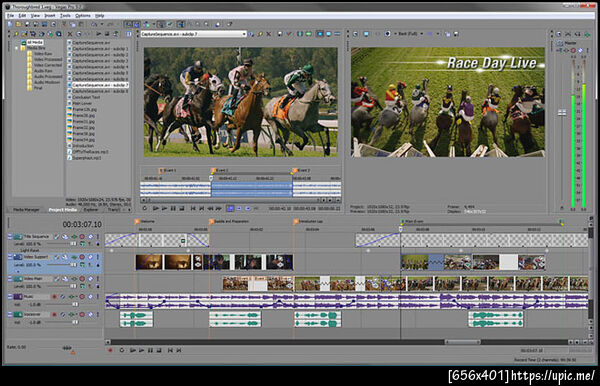The image size is (600, 386).
Task: Collapse the Media Bins tree node
Action: click(x=17, y=48)
